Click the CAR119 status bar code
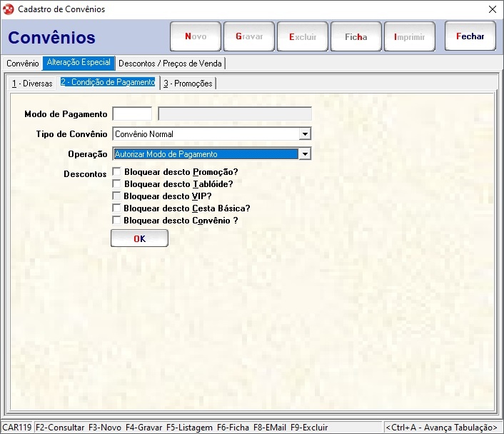This screenshot has width=504, height=434. [x=16, y=428]
